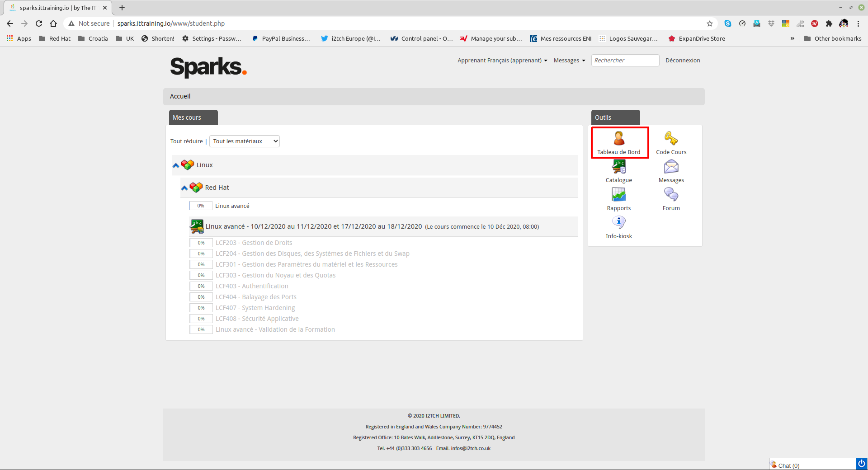Image resolution: width=868 pixels, height=470 pixels.
Task: Show more bookmarks with the chevron
Action: click(x=793, y=38)
